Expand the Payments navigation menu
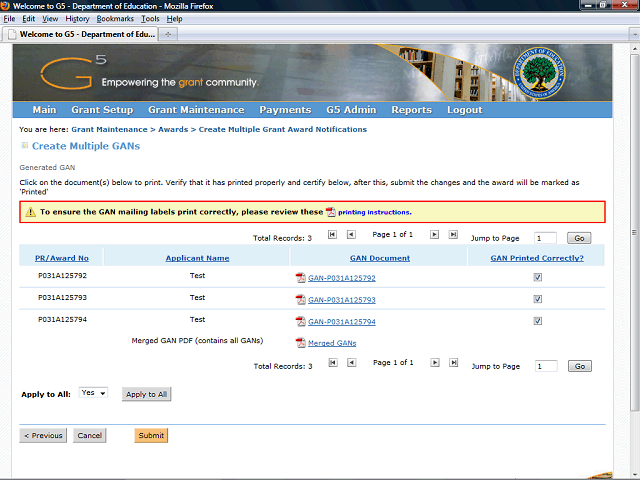Viewport: 640px width, 480px height. pos(284,110)
